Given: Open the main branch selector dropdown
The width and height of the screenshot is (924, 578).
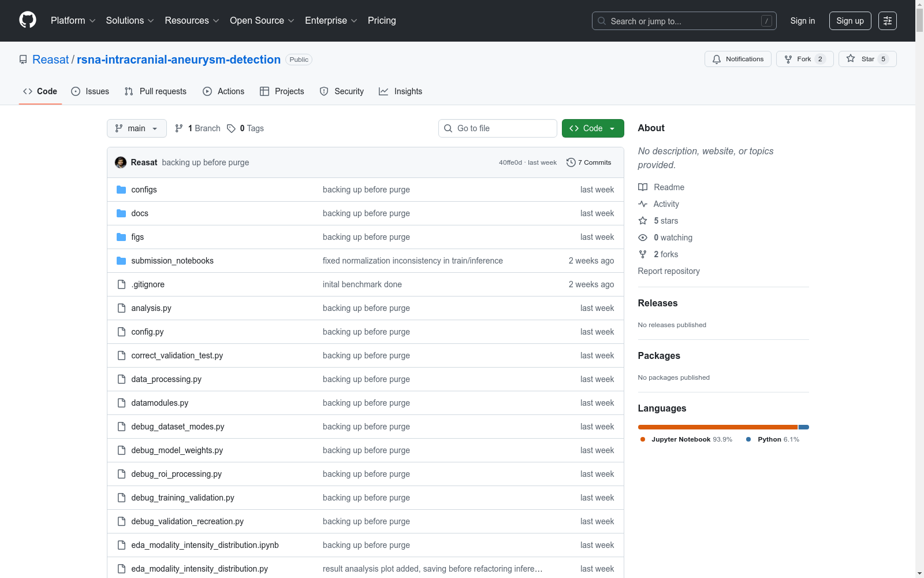Looking at the screenshot, I should pos(137,128).
